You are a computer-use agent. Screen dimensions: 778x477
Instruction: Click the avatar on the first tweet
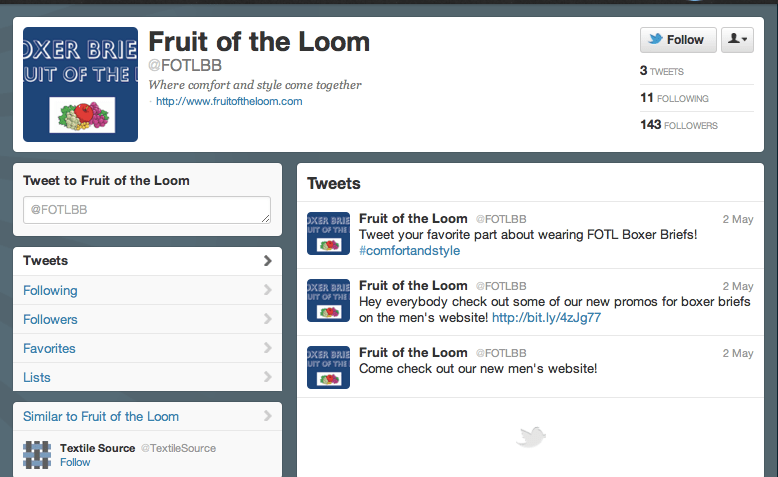(328, 233)
